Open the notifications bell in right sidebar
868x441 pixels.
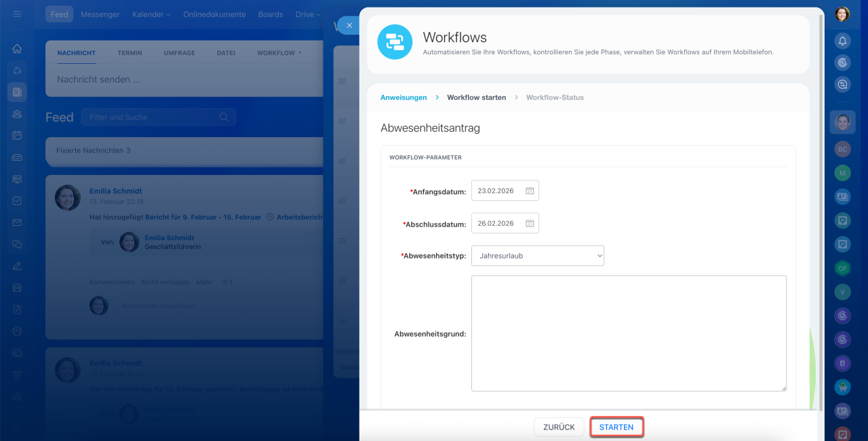pyautogui.click(x=842, y=41)
